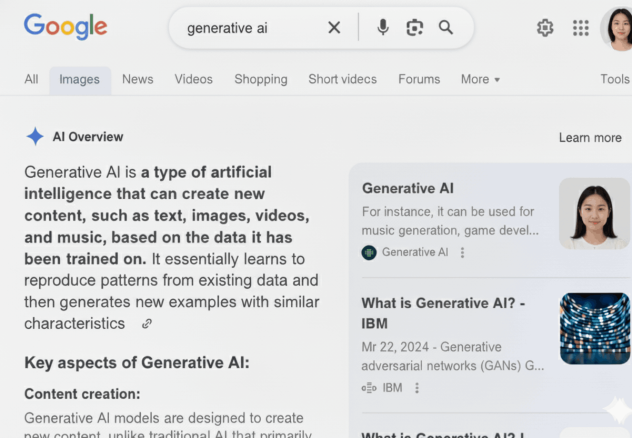The image size is (632, 438).
Task: Switch to the News tab
Action: 138,79
